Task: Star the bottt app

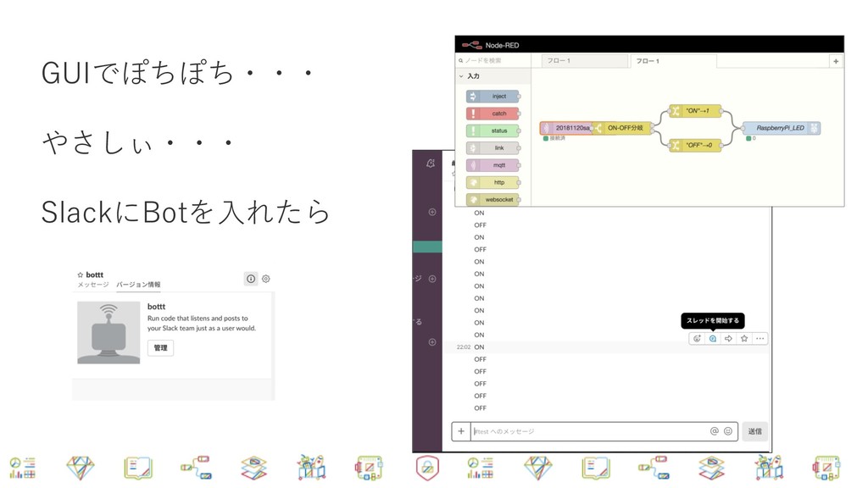Action: point(81,275)
